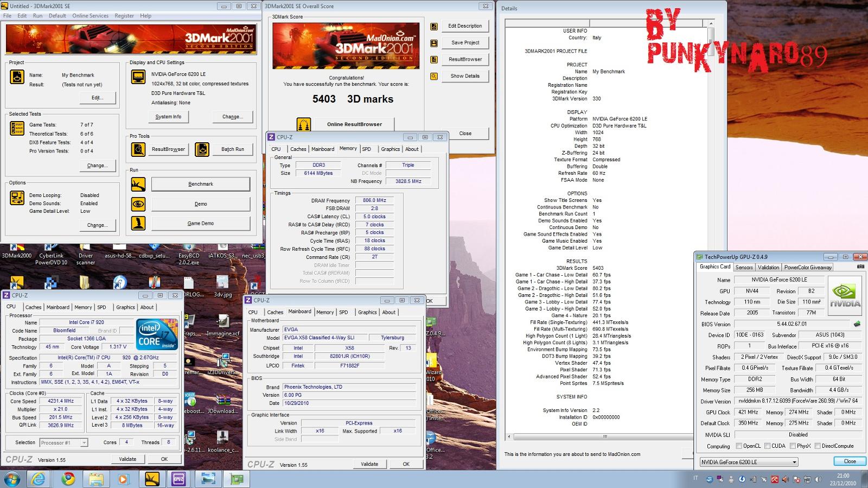Click the Save Project button

point(465,42)
